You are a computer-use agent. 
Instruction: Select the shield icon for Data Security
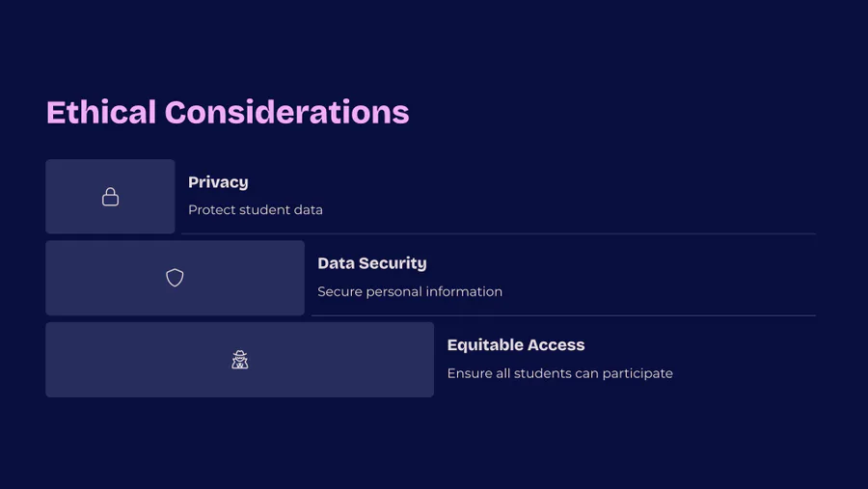[175, 278]
